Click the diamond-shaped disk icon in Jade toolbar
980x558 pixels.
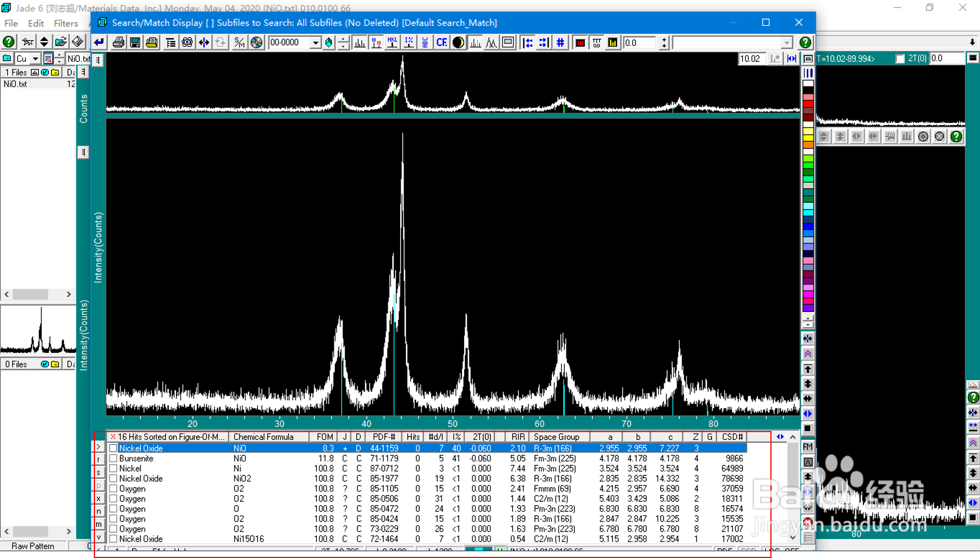pyautogui.click(x=78, y=42)
